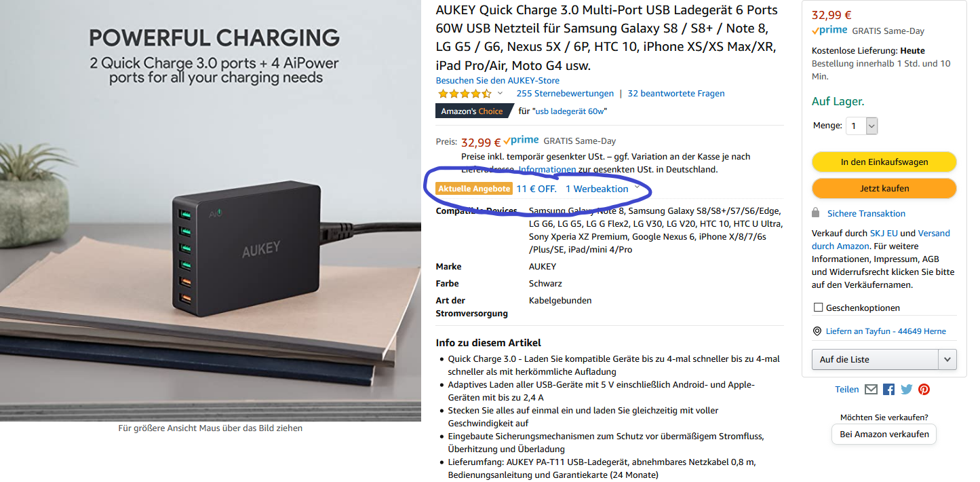Add the item with In den Einkaufswagen

[x=884, y=162]
